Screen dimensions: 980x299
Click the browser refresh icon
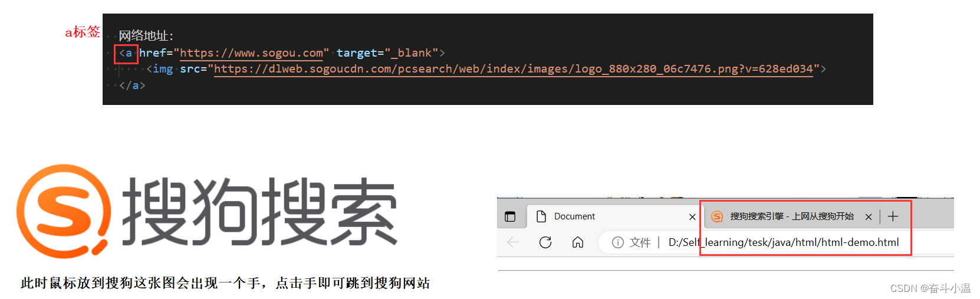click(x=545, y=242)
